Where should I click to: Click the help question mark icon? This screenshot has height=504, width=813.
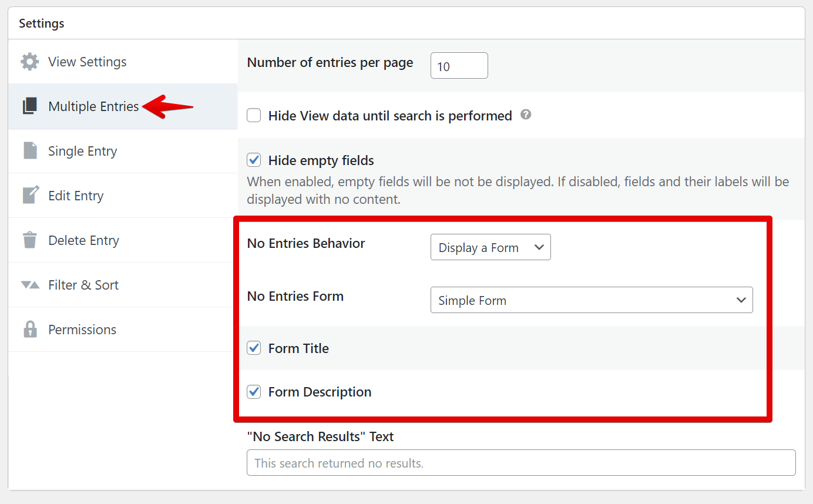(x=526, y=115)
